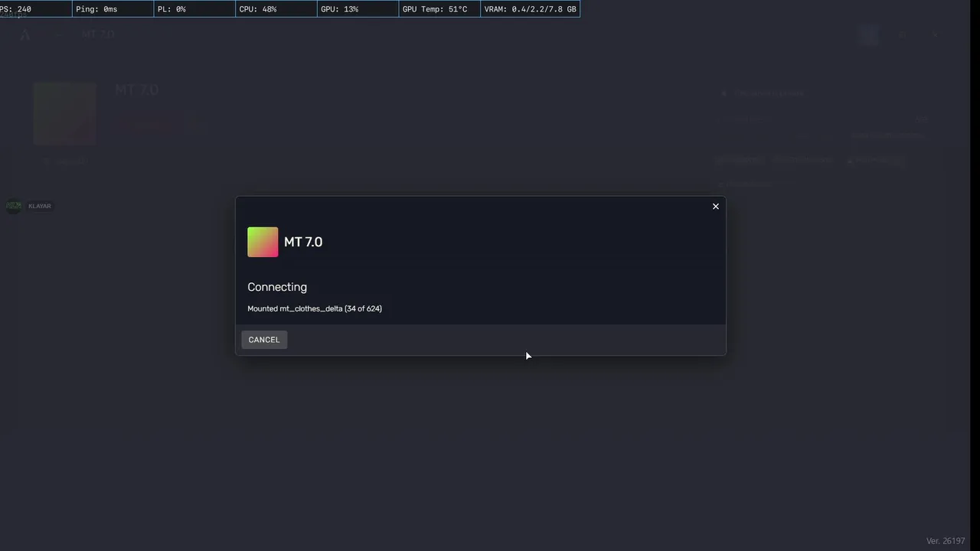This screenshot has height=551, width=980.
Task: Close the Connecting dialog with the X
Action: tap(716, 207)
